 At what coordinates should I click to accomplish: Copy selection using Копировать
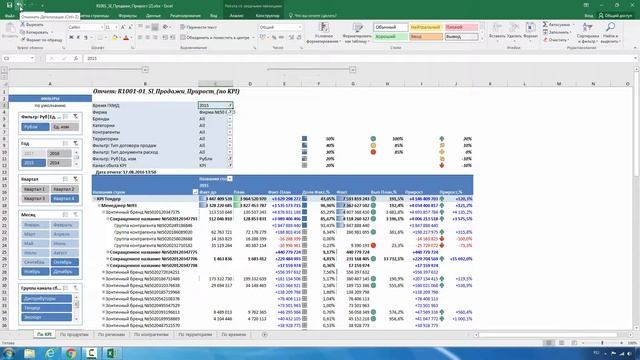pyautogui.click(x=34, y=32)
